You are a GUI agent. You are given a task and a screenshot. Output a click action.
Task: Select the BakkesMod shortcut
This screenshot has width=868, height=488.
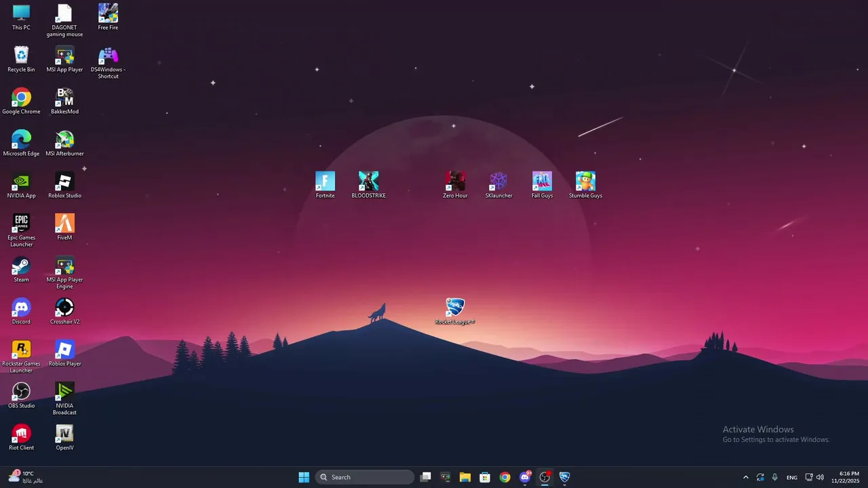[x=64, y=102]
